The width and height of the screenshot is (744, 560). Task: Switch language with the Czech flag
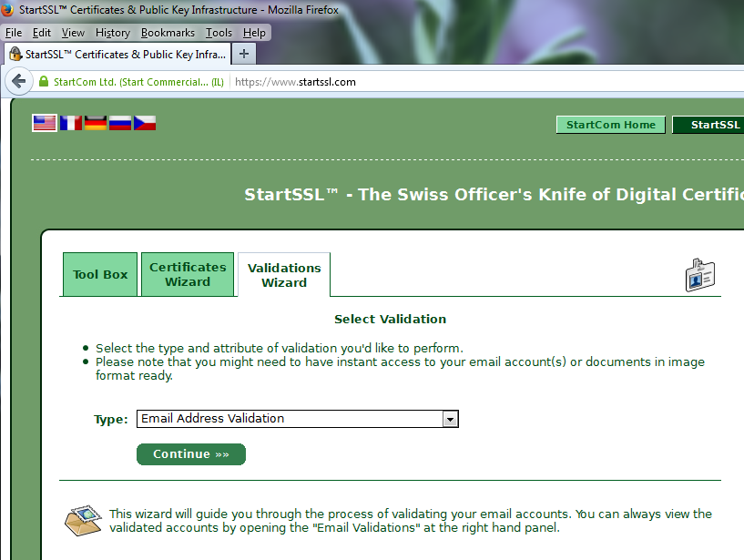pyautogui.click(x=145, y=123)
